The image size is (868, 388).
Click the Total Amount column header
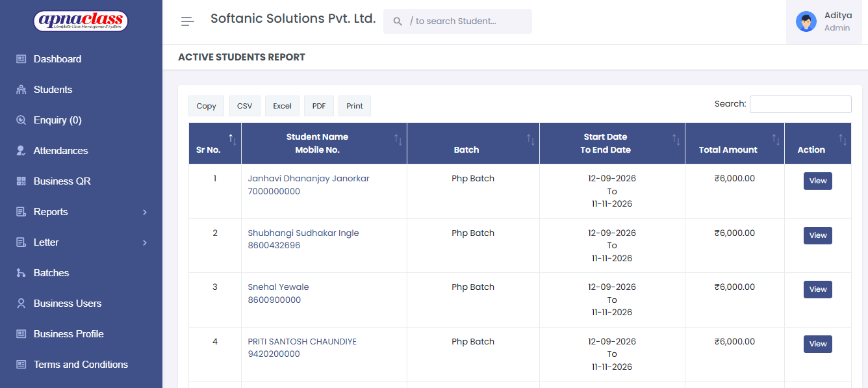click(735, 143)
